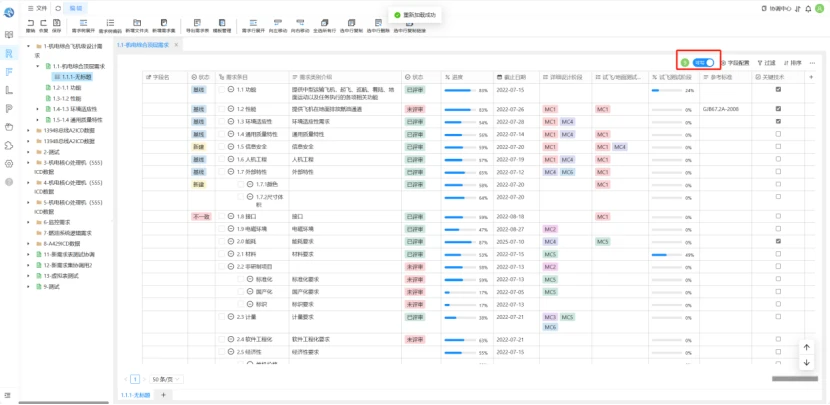830x405 pixels.
Task: Click the 过滤 filter button
Action: pos(766,62)
